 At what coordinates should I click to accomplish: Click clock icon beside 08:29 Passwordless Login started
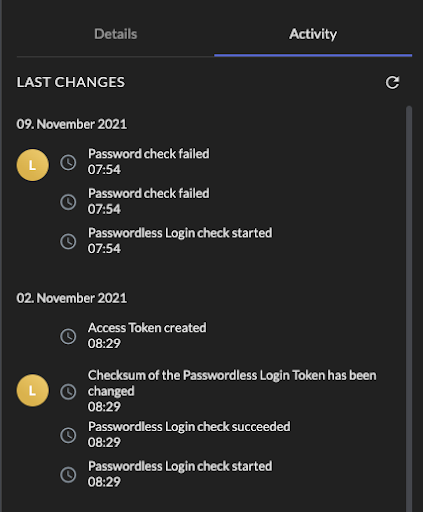pos(68,475)
